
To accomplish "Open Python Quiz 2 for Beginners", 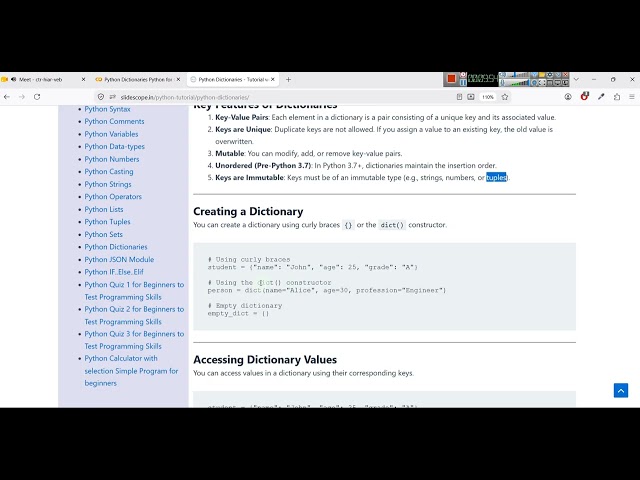I will pyautogui.click(x=134, y=315).
